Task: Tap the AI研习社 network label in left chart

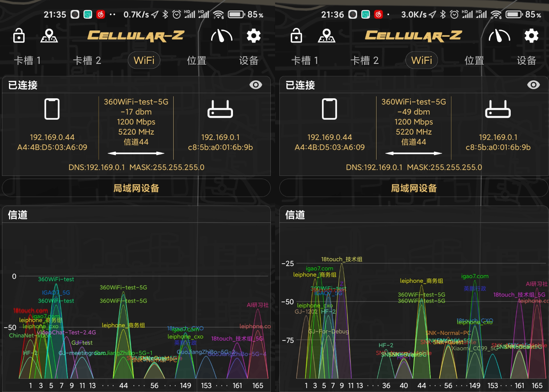Action: (258, 305)
